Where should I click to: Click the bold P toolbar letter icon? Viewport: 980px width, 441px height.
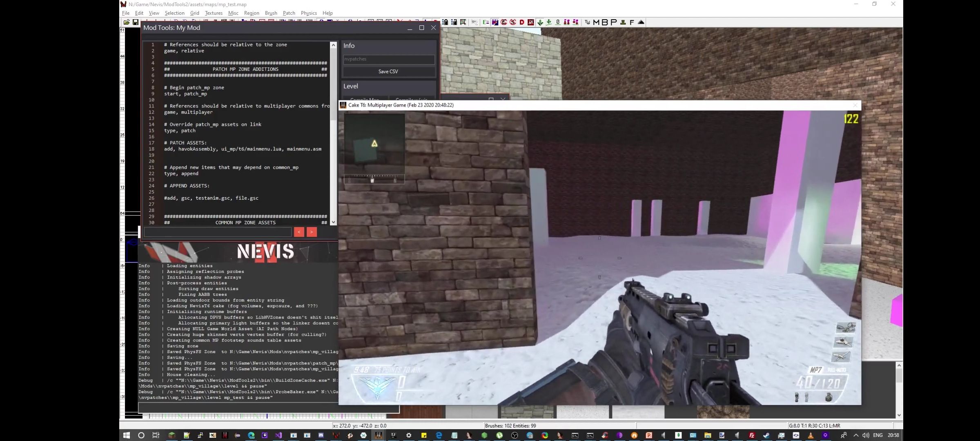(x=614, y=22)
